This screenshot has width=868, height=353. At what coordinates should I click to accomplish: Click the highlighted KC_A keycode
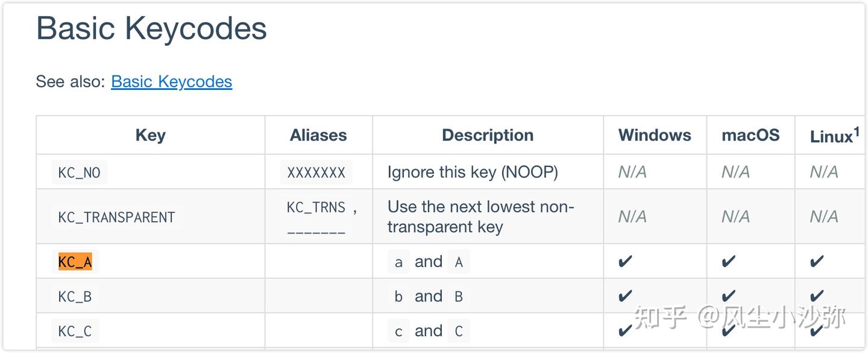click(75, 262)
